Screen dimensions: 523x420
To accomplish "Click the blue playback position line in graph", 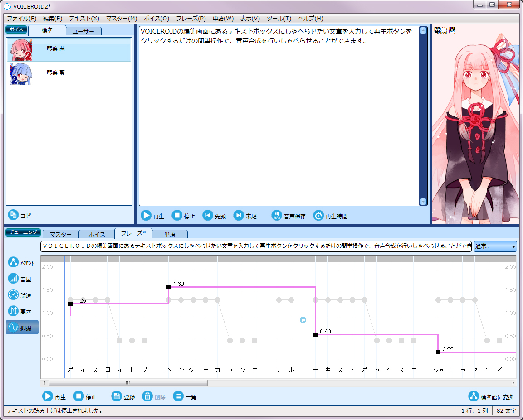I will pos(64,316).
